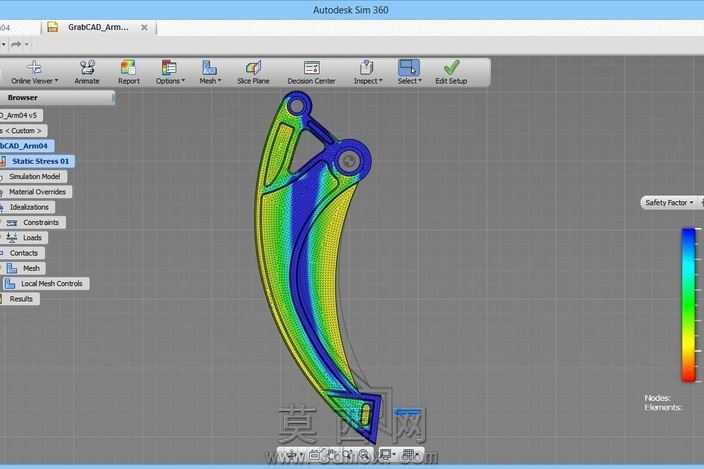Select Results node in browser
The width and height of the screenshot is (704, 469).
pyautogui.click(x=21, y=299)
